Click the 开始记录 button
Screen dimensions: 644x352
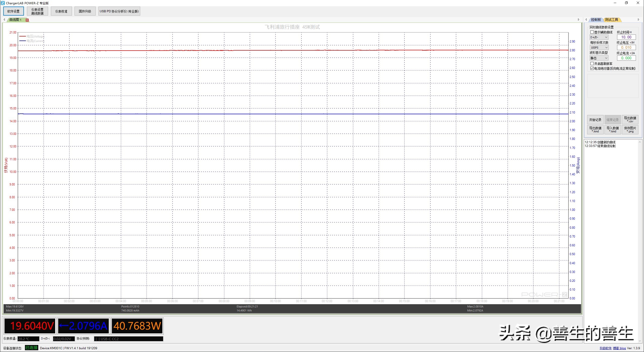point(595,120)
